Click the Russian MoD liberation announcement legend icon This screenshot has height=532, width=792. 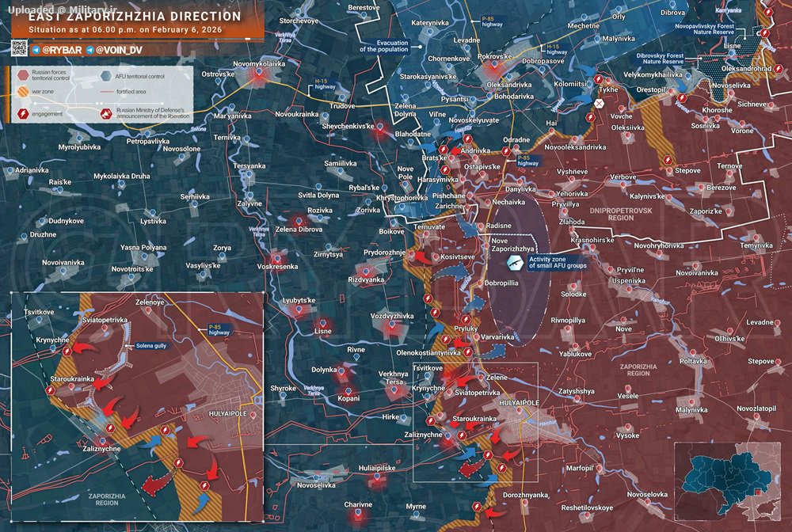pyautogui.click(x=105, y=114)
